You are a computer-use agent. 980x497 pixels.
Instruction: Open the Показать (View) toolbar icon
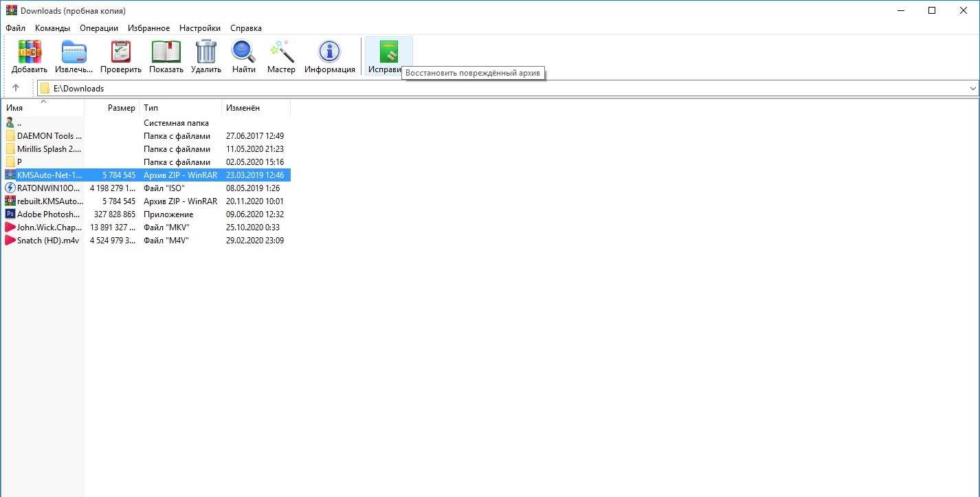click(x=166, y=52)
